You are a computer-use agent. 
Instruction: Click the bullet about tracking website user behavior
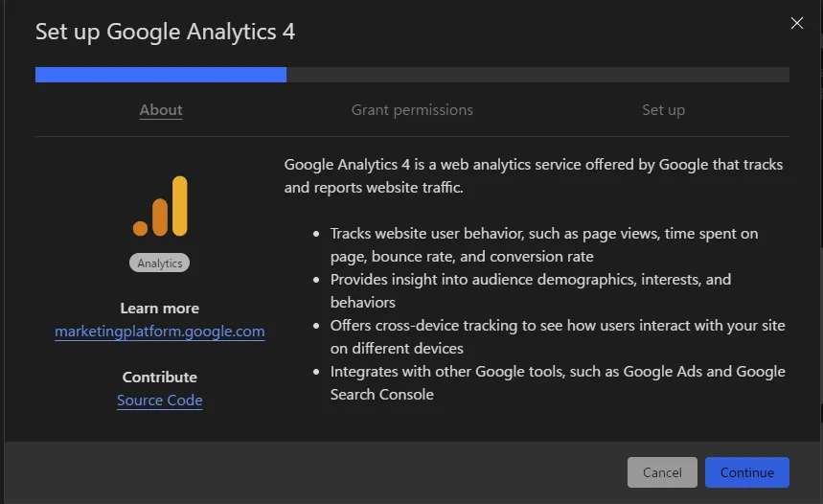[543, 244]
